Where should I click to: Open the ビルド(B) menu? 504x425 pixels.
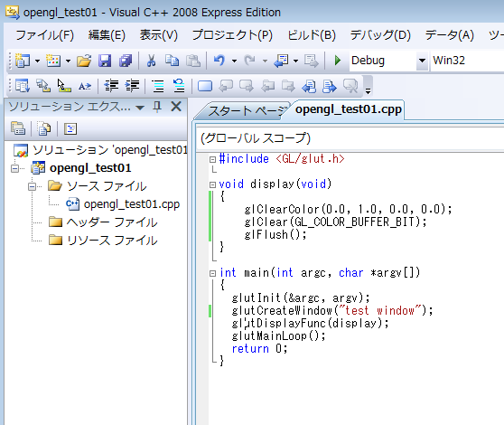312,35
